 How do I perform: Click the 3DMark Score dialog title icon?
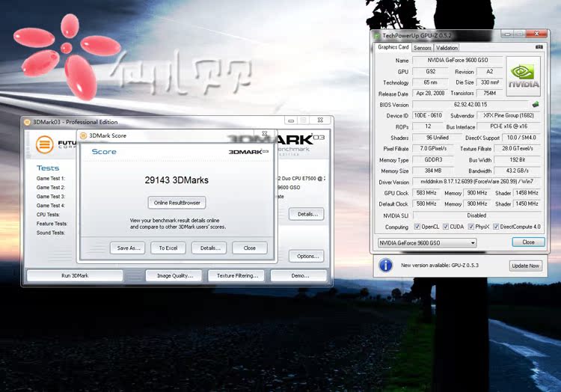tap(84, 135)
